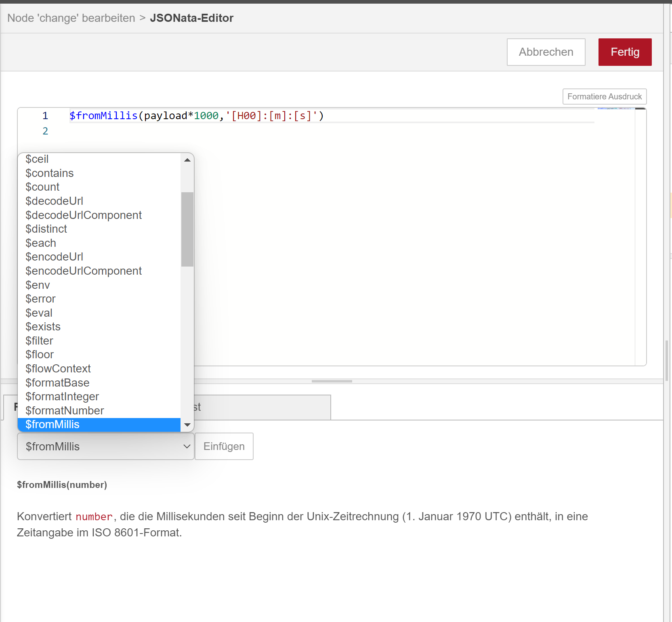Select $contains in the dropdown list
Image resolution: width=672 pixels, height=622 pixels.
point(99,173)
